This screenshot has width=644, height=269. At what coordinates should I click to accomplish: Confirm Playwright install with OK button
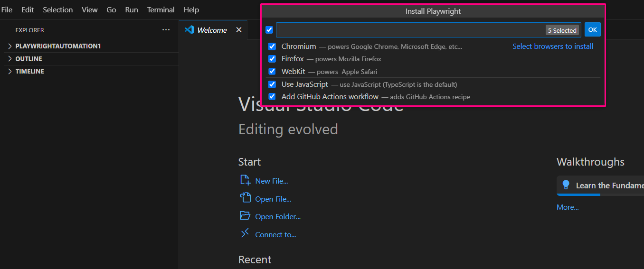tap(592, 29)
